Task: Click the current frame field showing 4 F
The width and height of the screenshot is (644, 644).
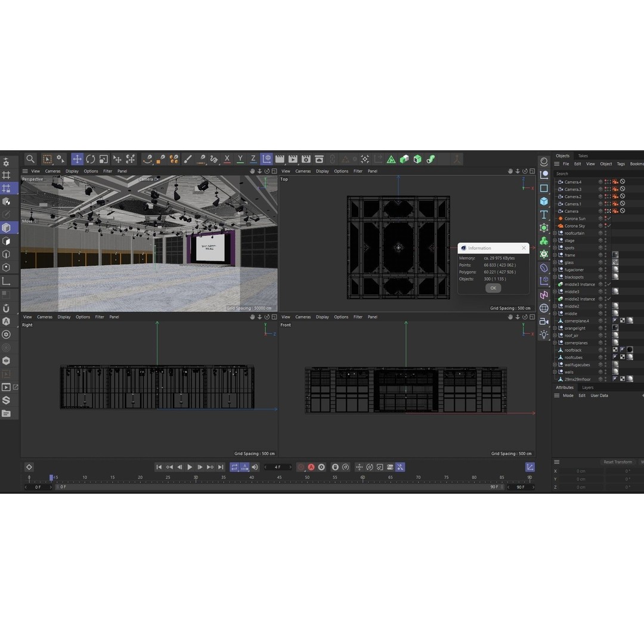Action: click(x=278, y=467)
